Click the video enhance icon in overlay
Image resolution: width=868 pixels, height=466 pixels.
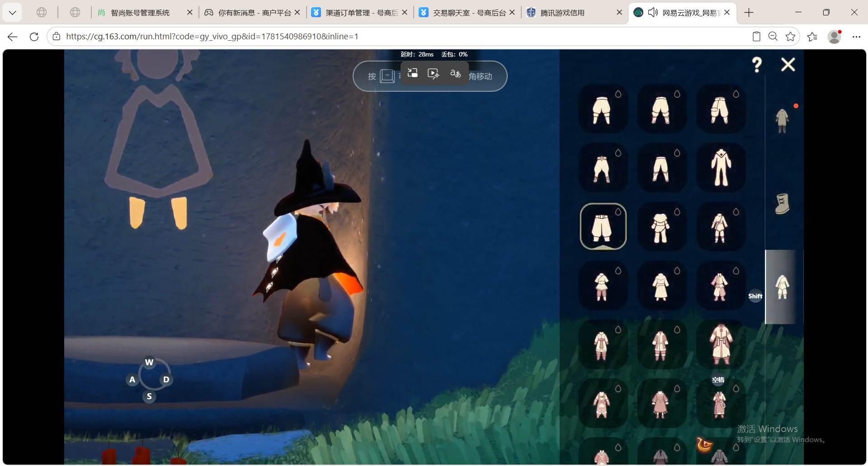click(433, 73)
